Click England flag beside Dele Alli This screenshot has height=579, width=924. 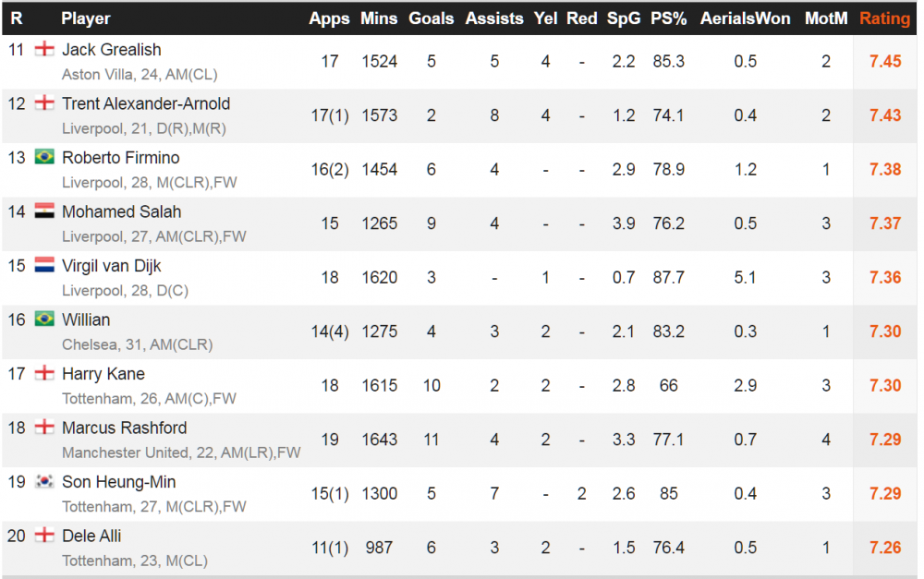point(44,535)
